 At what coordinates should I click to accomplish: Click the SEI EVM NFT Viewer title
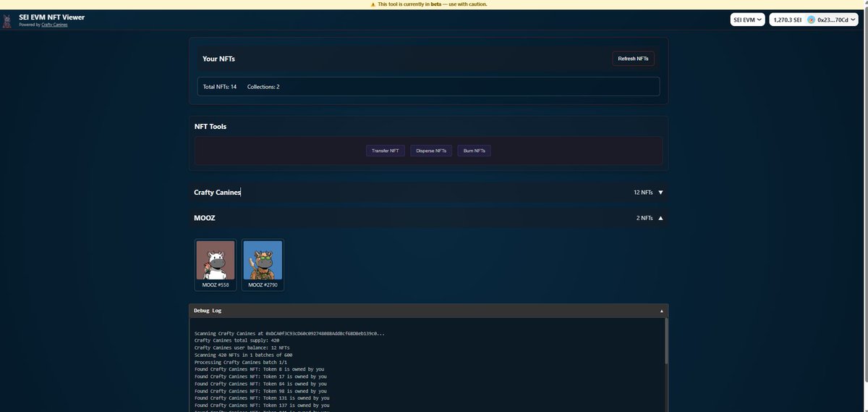click(51, 17)
